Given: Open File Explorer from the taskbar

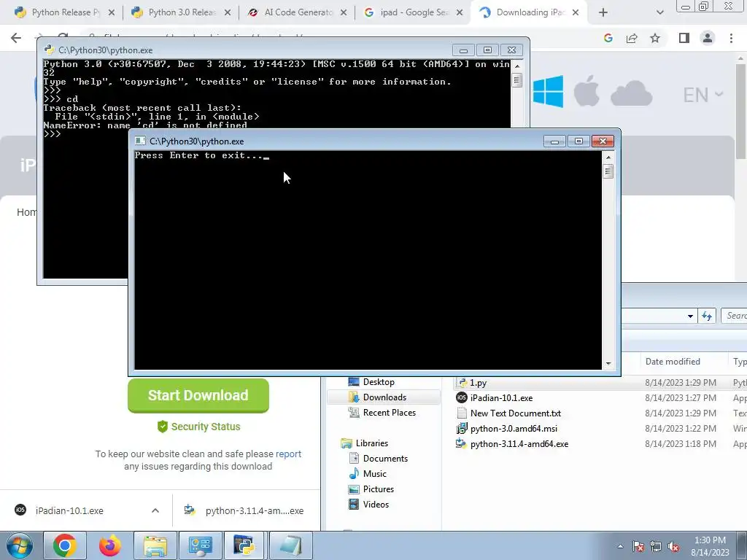Looking at the screenshot, I should [x=155, y=545].
